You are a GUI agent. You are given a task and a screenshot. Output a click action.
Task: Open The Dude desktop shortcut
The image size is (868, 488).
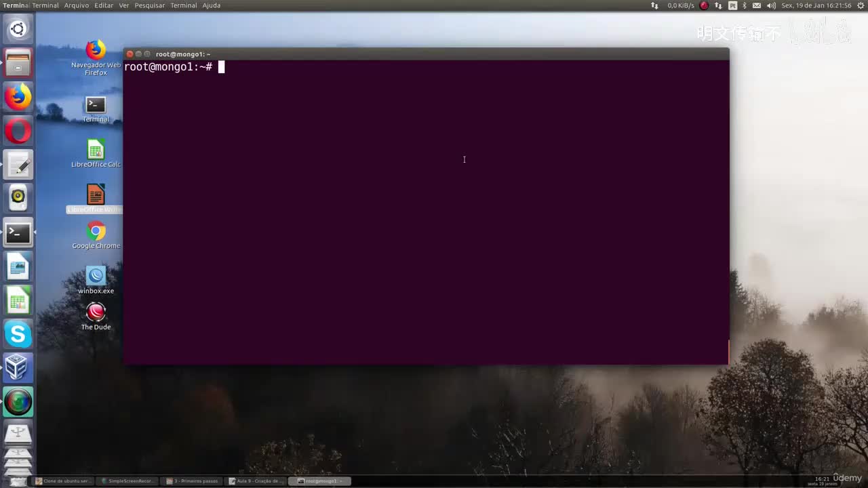(96, 317)
